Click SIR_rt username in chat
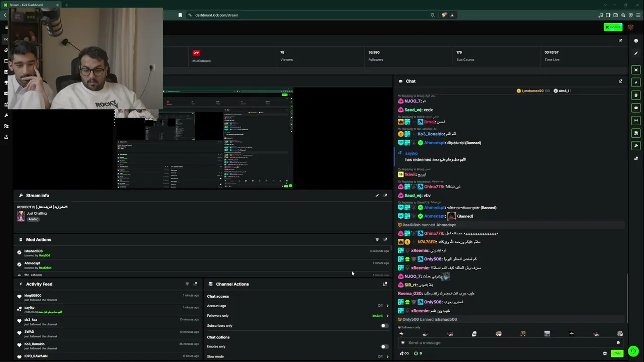 point(411,285)
